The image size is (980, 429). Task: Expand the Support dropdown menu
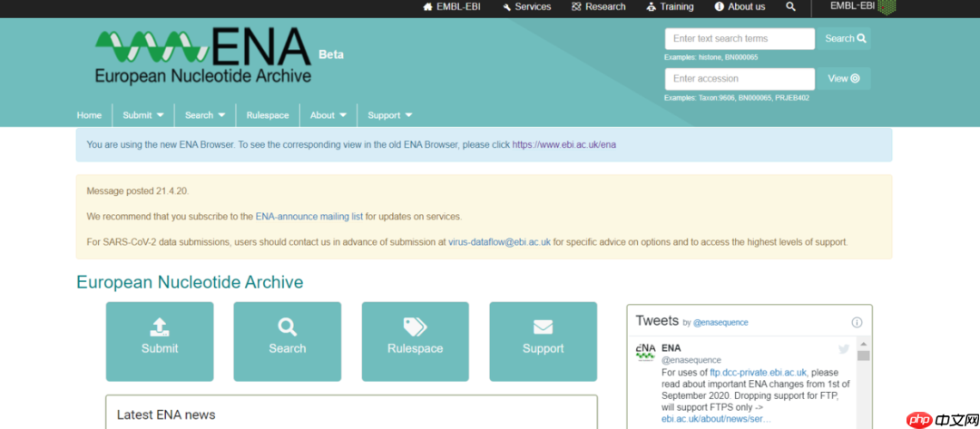click(390, 115)
